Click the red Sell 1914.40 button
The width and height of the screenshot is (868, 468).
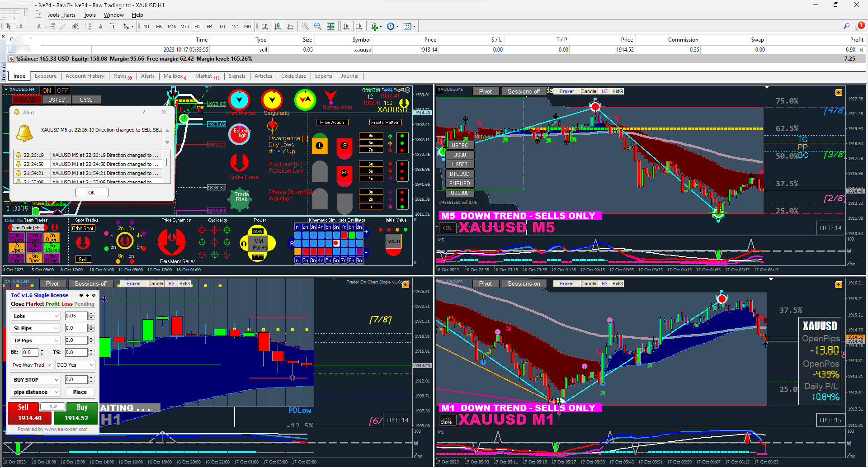30,413
